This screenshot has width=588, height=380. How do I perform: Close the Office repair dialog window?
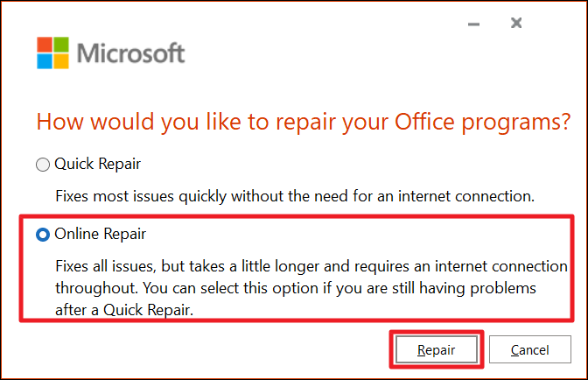point(516,24)
